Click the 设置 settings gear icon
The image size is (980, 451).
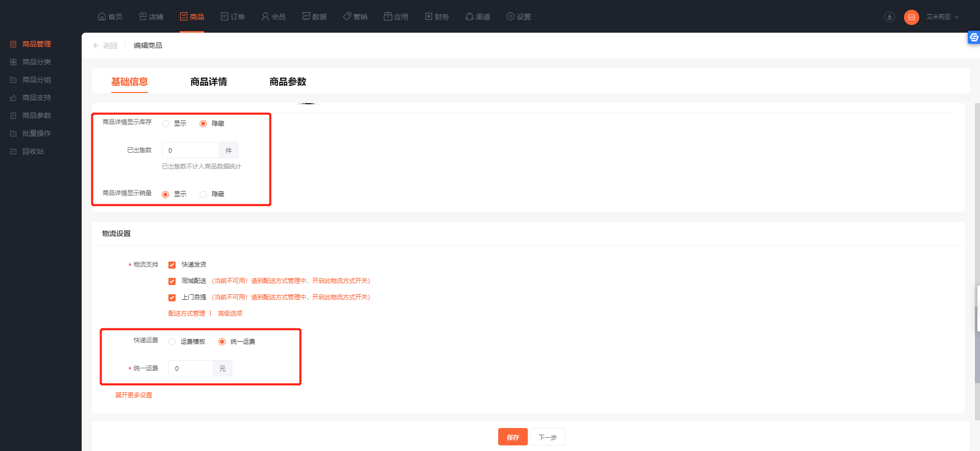pyautogui.click(x=510, y=16)
